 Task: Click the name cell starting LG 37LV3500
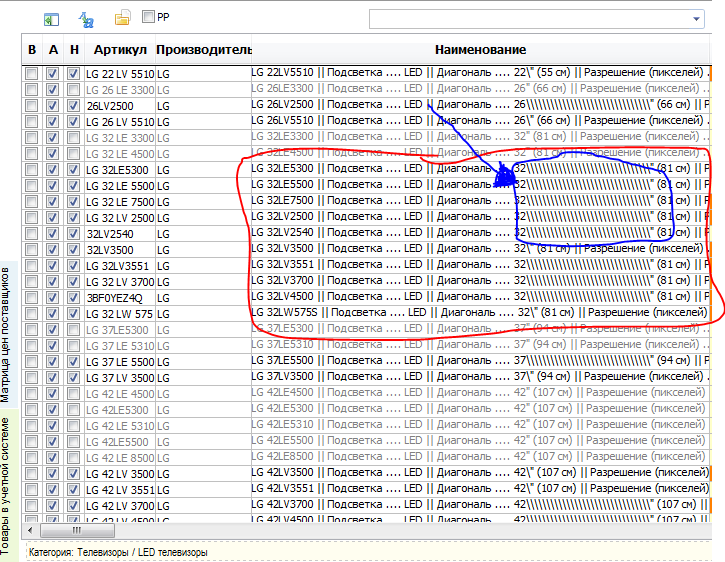(480, 377)
